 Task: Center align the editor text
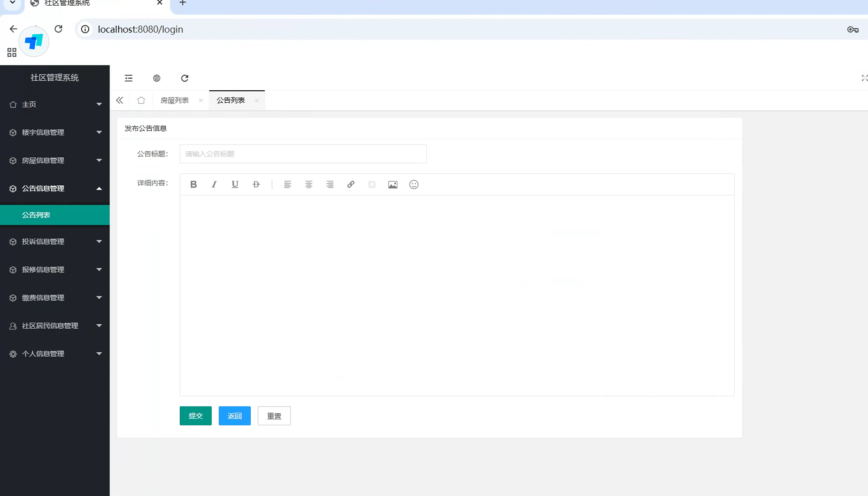click(308, 184)
